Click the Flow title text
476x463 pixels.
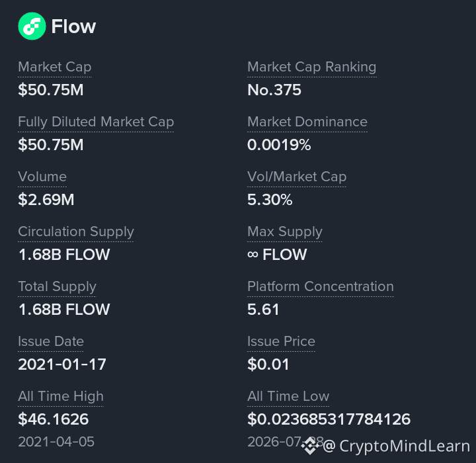pos(73,26)
